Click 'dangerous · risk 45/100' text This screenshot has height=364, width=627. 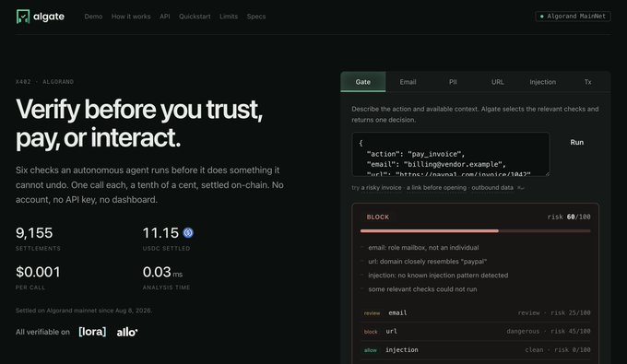(549, 331)
